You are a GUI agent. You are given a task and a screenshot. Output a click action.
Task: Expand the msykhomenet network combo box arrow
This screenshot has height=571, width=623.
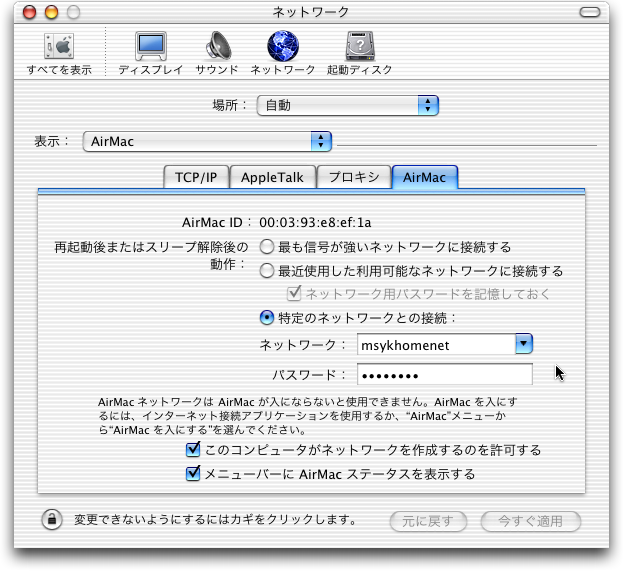point(523,345)
